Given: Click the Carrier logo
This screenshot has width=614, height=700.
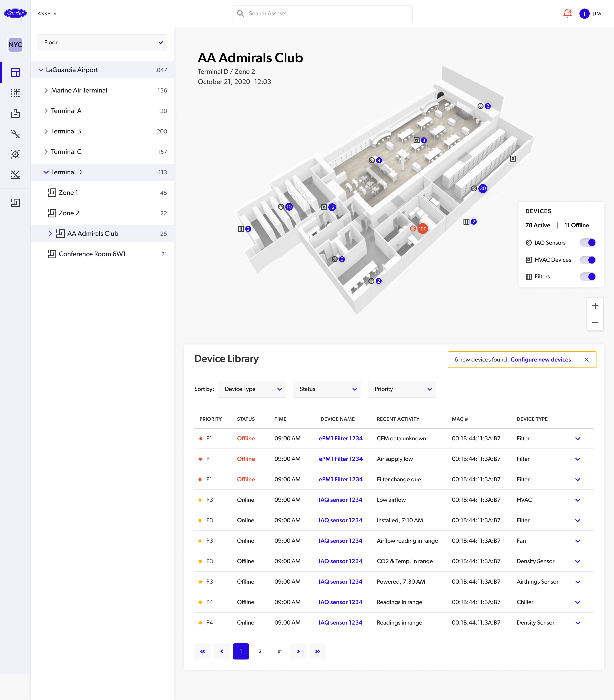Looking at the screenshot, I should pos(15,13).
